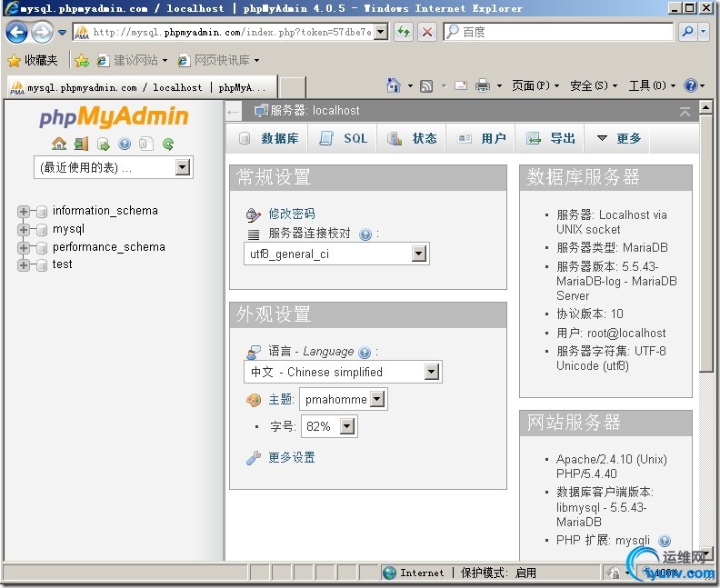Collapse the top menu with the arrow icon
The height and width of the screenshot is (588, 720).
point(685,112)
